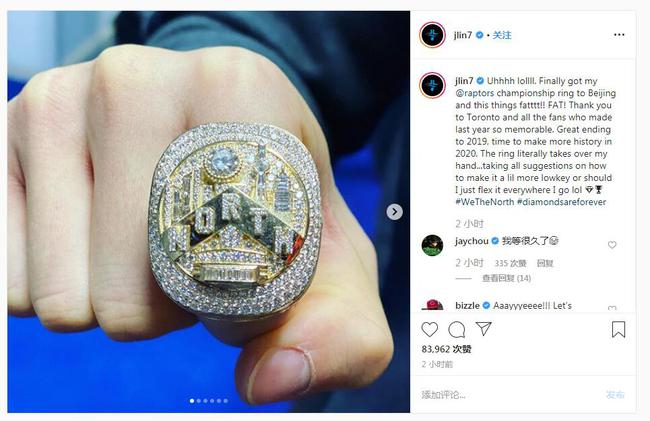This screenshot has height=421, width=650.
Task: View 83,962 likes list
Action: (x=446, y=349)
